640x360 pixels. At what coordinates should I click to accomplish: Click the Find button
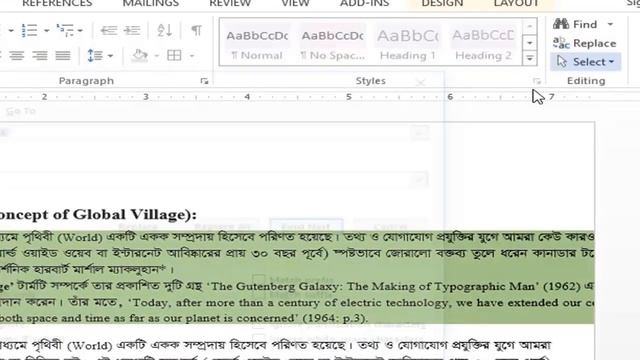(576, 24)
